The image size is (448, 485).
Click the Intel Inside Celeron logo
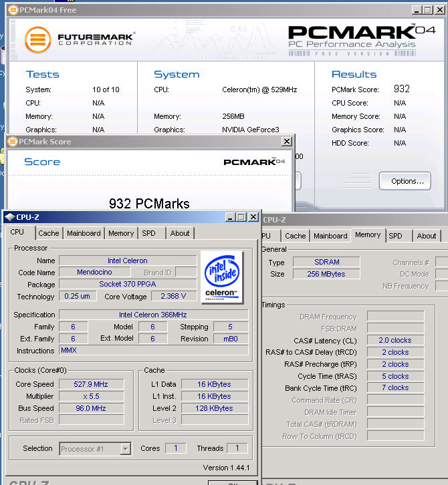click(x=222, y=277)
